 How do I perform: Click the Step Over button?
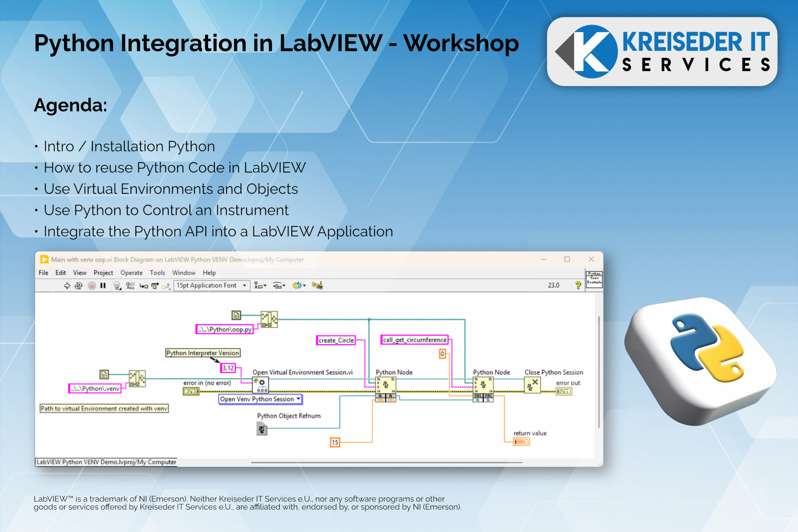point(155,286)
